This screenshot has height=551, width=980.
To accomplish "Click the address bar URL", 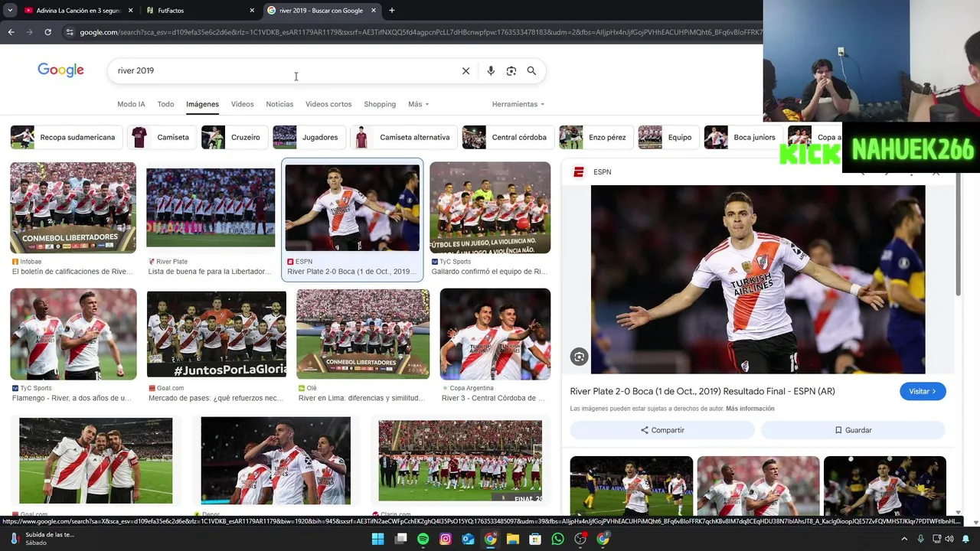I will (420, 32).
